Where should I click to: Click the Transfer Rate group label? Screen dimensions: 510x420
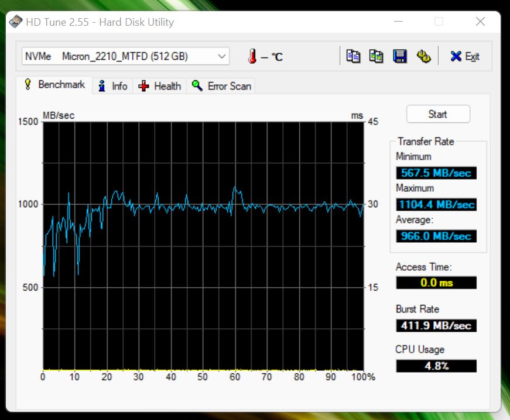(426, 142)
